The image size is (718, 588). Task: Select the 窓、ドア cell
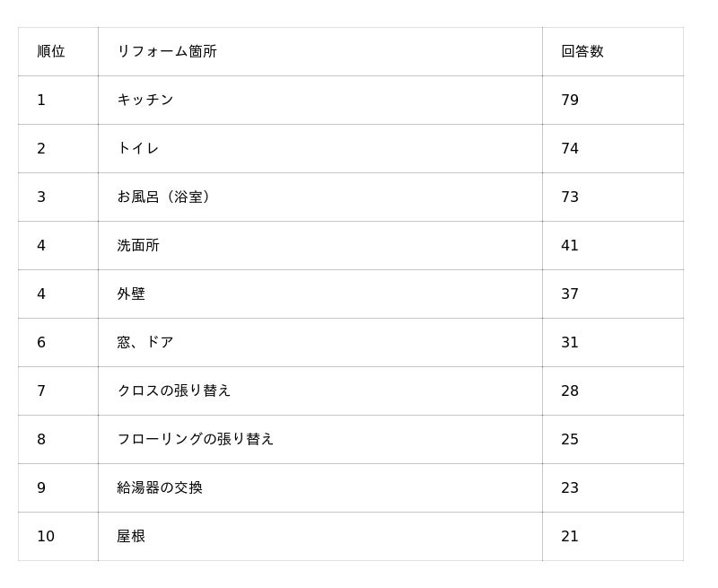[x=145, y=342]
